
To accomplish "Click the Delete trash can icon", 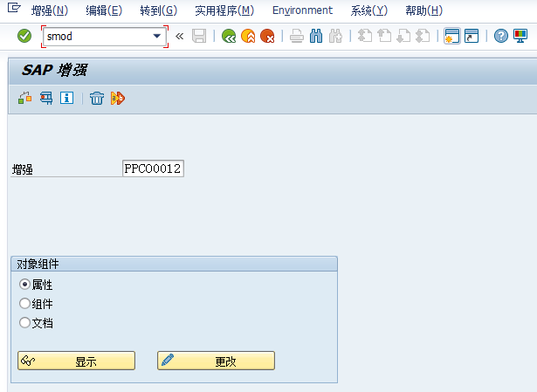I will [x=97, y=99].
